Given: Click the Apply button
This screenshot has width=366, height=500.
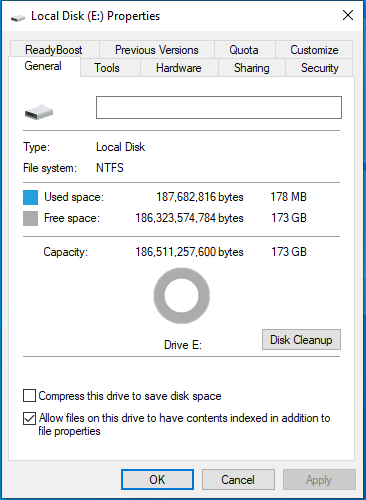Looking at the screenshot, I should [319, 480].
